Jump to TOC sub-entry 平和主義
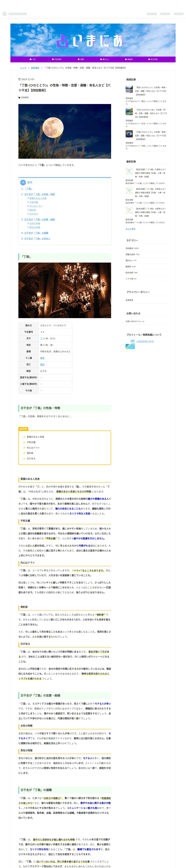Viewport: 186px width, 868px height. pyautogui.click(x=33, y=202)
